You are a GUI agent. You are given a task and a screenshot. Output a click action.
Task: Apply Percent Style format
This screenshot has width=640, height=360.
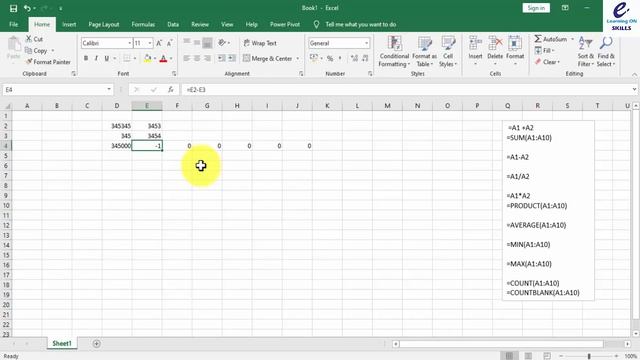click(330, 58)
